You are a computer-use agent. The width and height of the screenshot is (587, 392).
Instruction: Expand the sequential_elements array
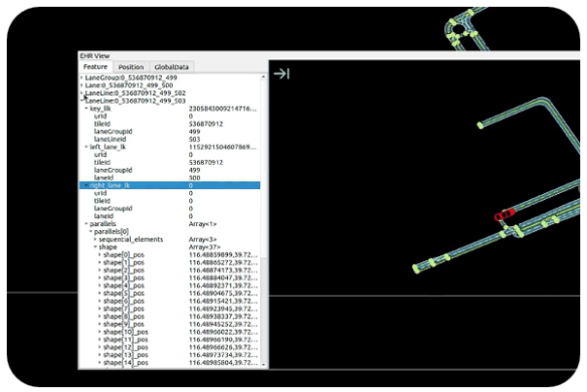94,239
